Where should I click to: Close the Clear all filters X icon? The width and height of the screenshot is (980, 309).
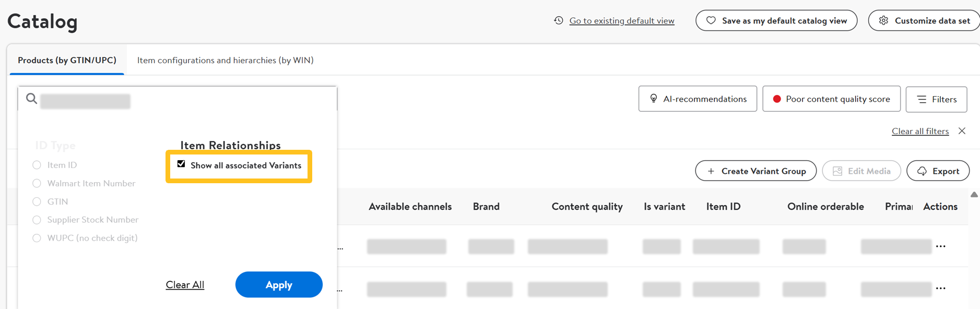(962, 131)
